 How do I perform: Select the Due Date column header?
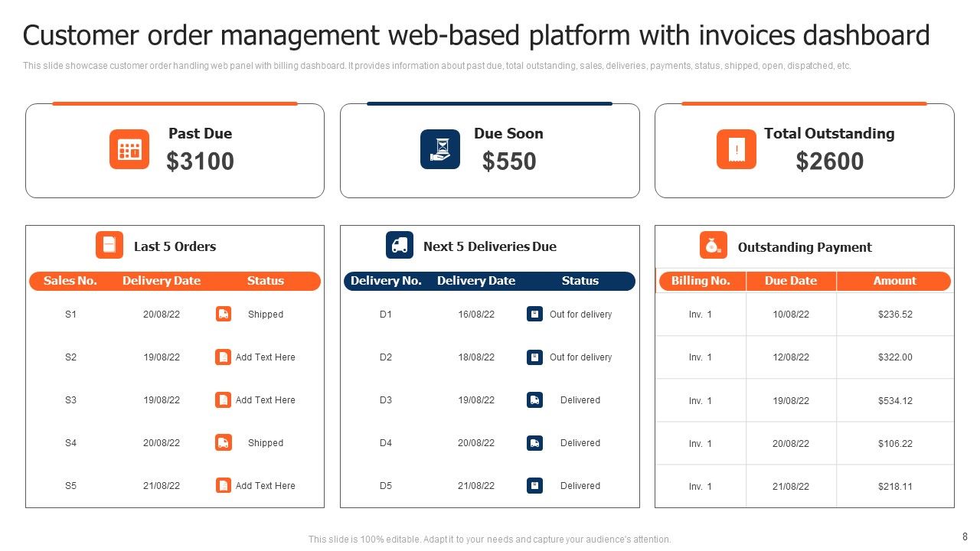pyautogui.click(x=790, y=281)
